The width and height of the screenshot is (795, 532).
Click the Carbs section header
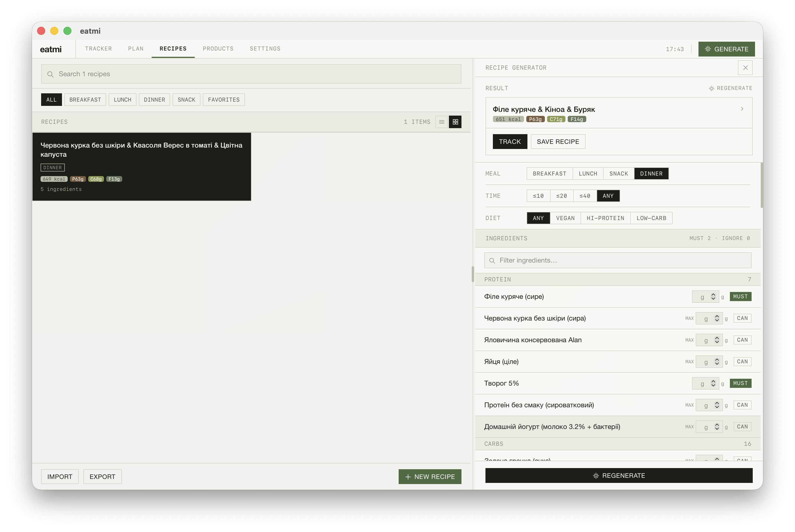tap(618, 444)
